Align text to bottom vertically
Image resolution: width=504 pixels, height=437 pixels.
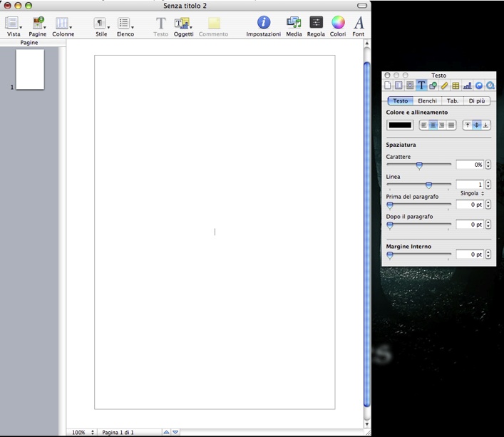click(485, 125)
